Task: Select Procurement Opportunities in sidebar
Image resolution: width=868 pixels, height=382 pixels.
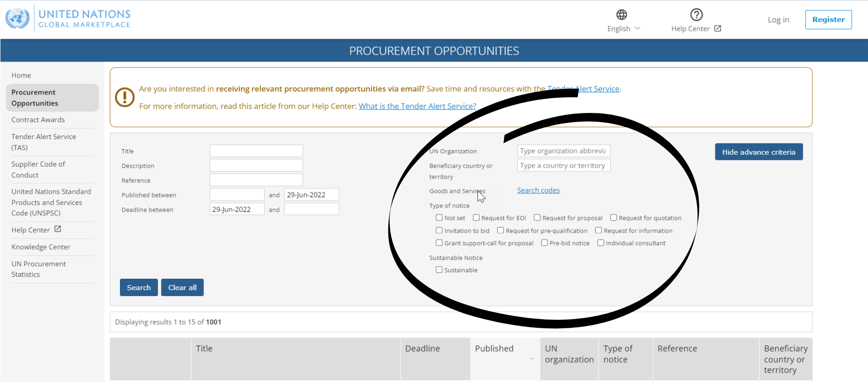Action: coord(52,98)
